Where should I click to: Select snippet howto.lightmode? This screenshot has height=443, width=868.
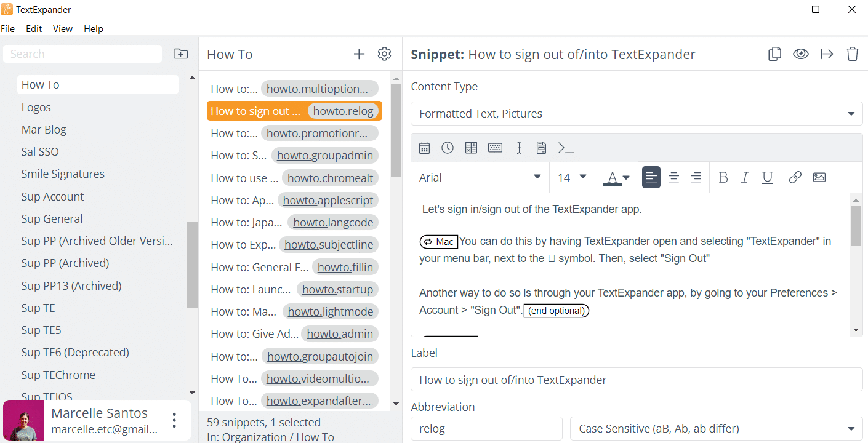click(x=294, y=311)
